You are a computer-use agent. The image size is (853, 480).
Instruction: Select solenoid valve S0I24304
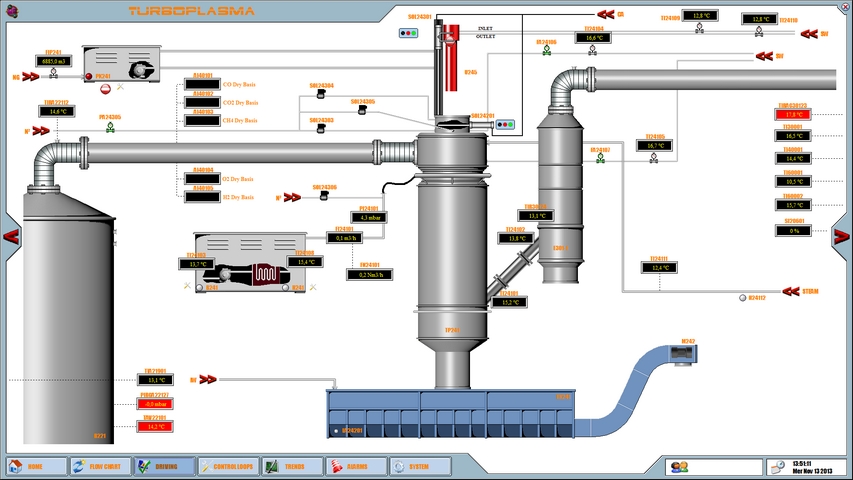(321, 94)
